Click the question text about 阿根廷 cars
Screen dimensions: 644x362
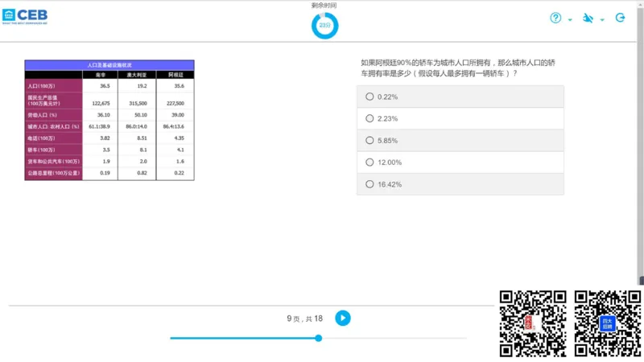(458, 68)
